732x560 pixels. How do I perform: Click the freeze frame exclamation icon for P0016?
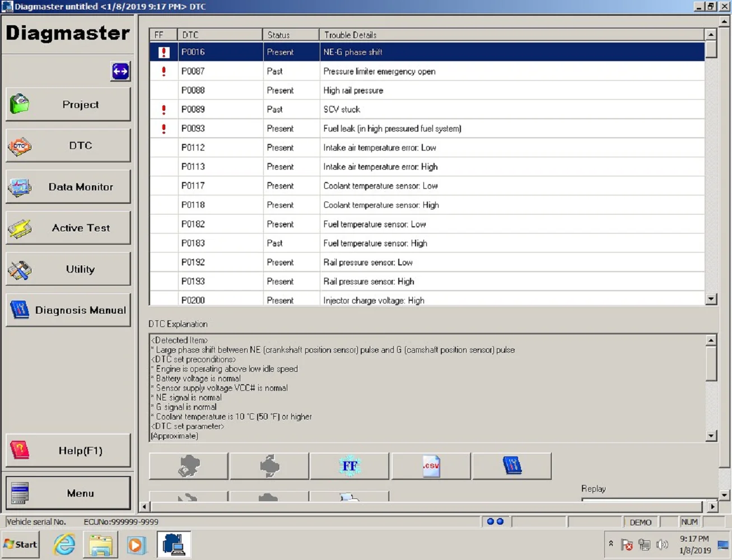coord(164,52)
